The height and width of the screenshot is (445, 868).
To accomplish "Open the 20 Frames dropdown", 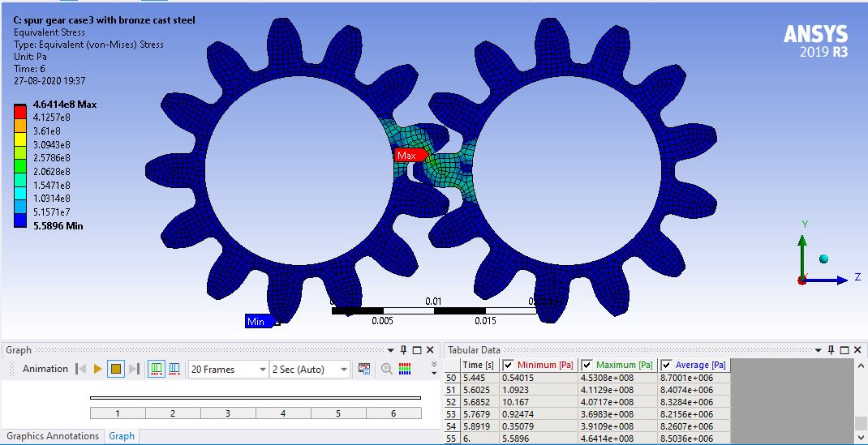I will point(227,370).
